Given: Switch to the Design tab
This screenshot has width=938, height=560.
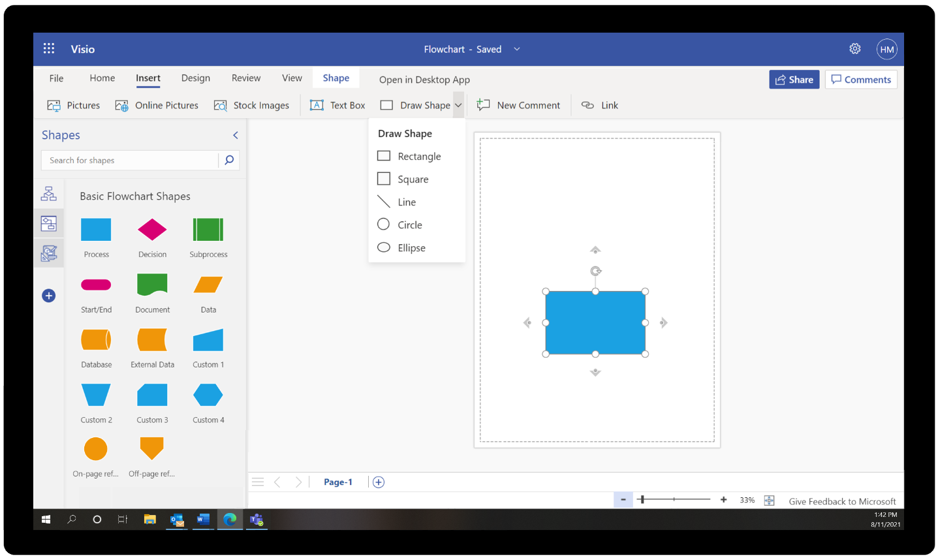Looking at the screenshot, I should click(x=195, y=78).
